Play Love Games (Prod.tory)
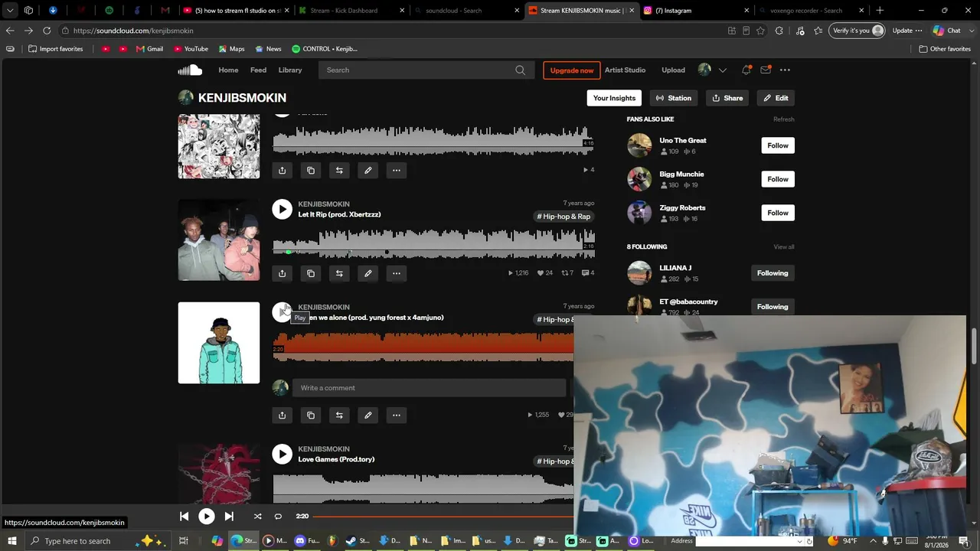Image resolution: width=980 pixels, height=551 pixels. pyautogui.click(x=283, y=454)
